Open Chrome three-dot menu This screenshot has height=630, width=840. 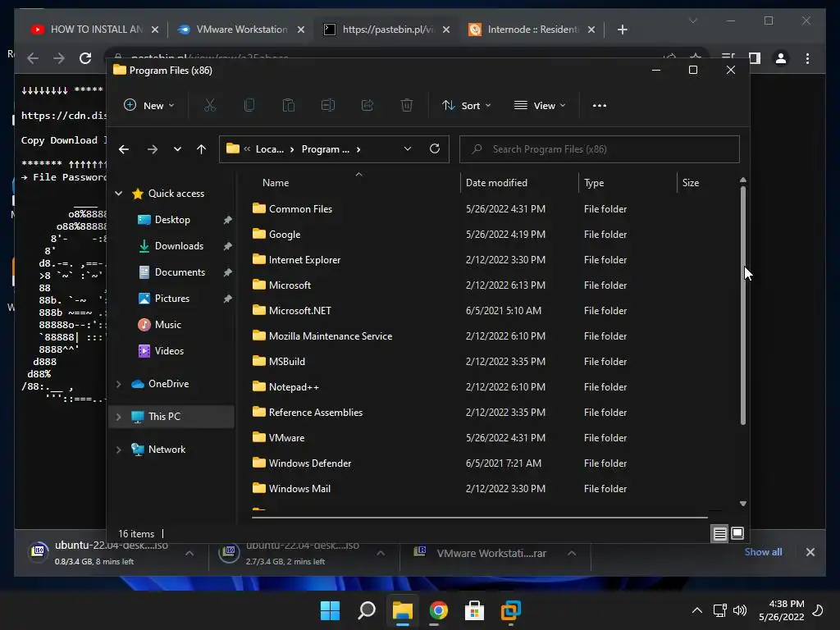807,58
